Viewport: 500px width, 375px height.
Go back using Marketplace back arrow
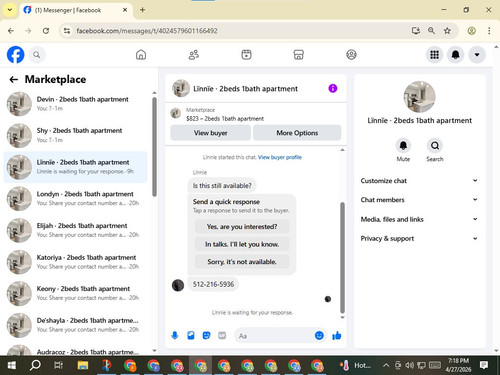pyautogui.click(x=14, y=79)
